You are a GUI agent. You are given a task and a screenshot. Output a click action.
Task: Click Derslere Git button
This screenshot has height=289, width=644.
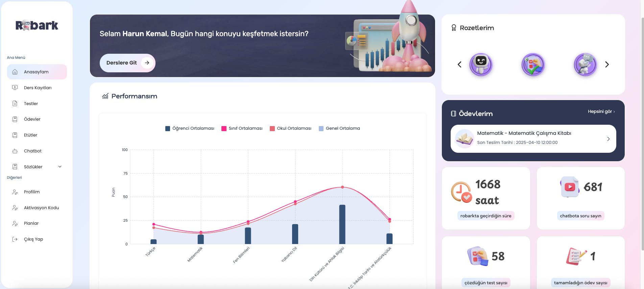pyautogui.click(x=127, y=63)
